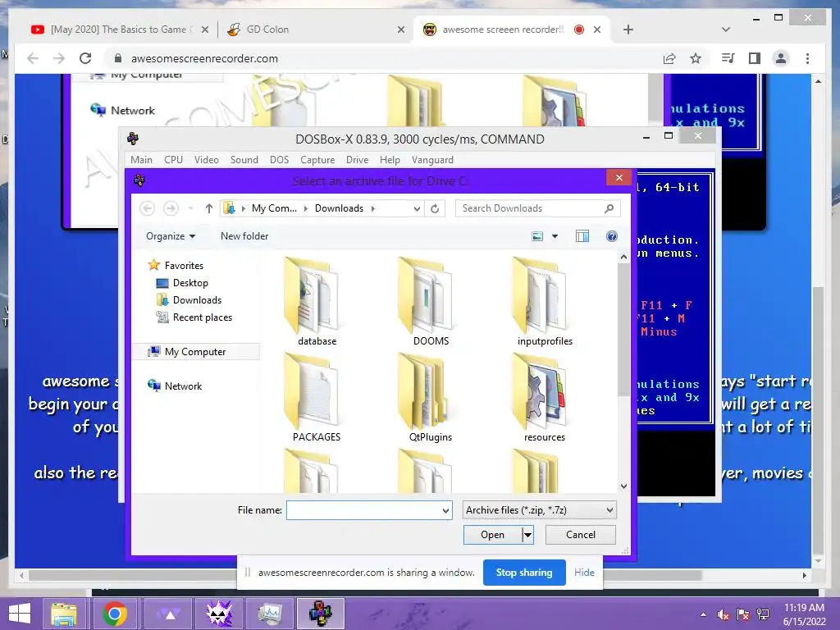Select Desktop in Favorites

point(190,283)
